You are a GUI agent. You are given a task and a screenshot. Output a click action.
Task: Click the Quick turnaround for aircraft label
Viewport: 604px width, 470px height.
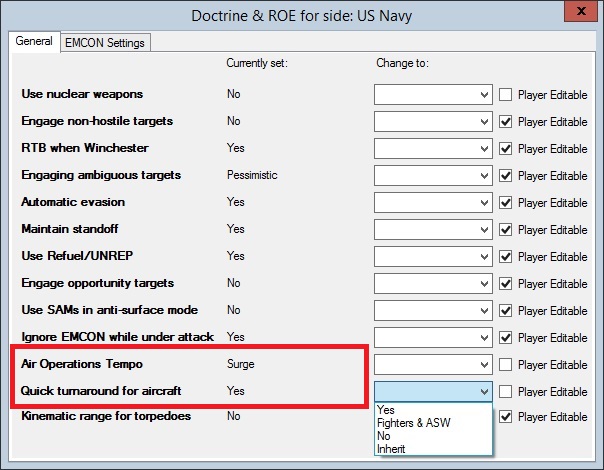(101, 391)
